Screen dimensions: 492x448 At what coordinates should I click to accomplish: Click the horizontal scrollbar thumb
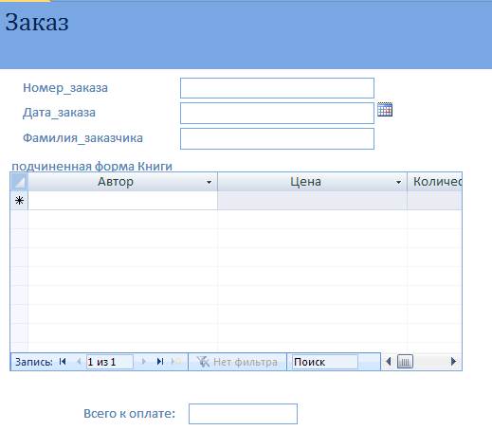(405, 362)
